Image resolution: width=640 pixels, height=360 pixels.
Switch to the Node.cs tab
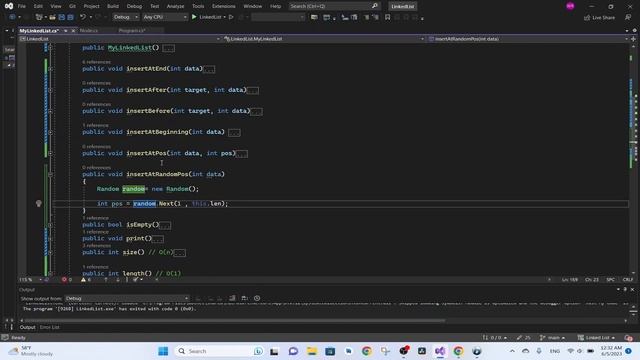tap(89, 31)
